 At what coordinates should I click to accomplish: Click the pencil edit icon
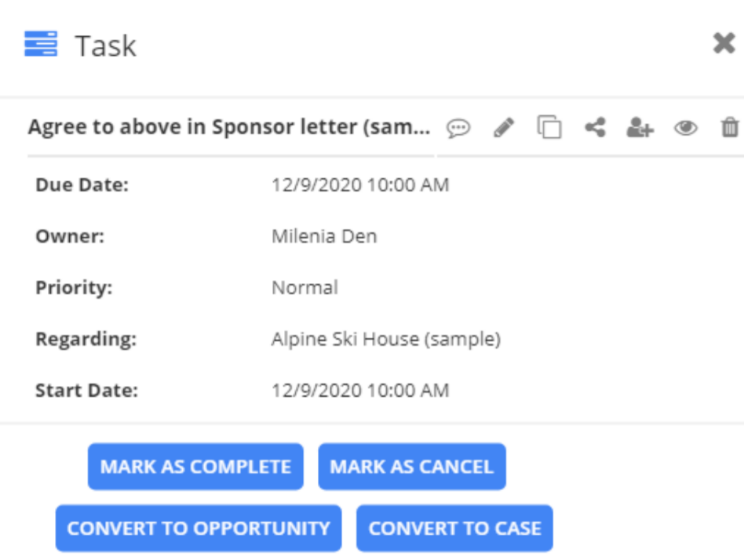click(504, 127)
